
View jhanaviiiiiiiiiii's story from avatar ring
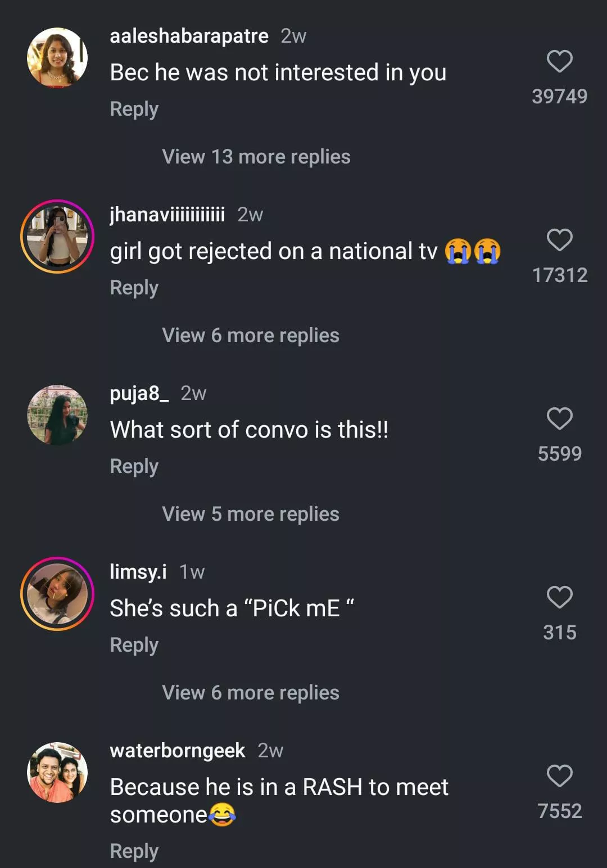coord(57,237)
